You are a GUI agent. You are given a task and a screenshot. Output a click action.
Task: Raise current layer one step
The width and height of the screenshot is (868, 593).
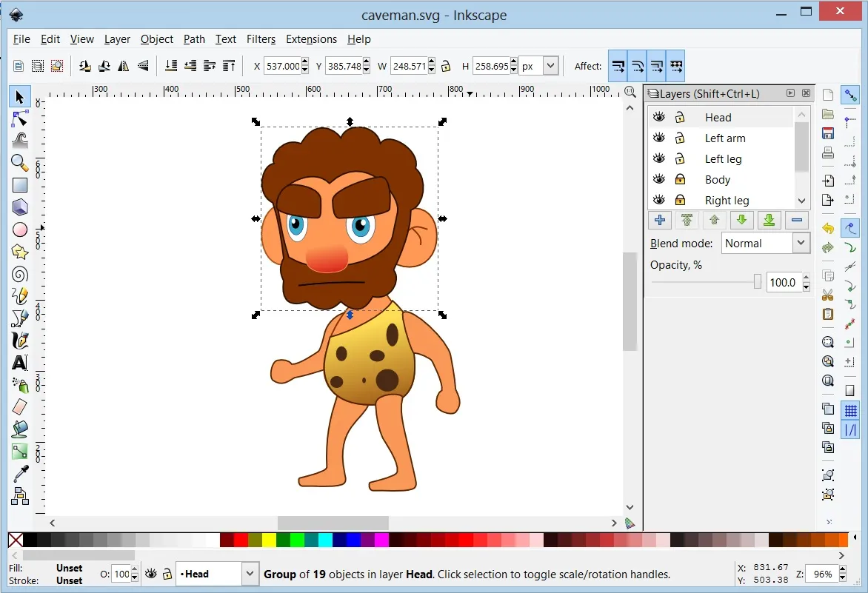click(714, 220)
